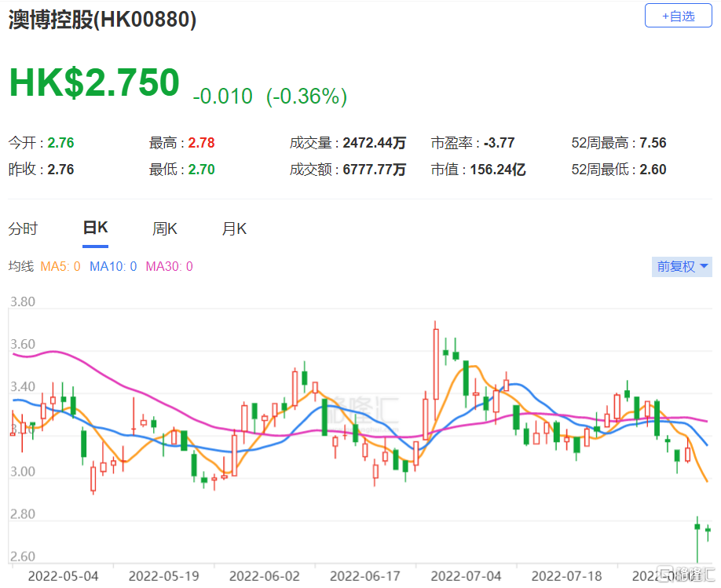Click the MA30 indicator label
721x588 pixels.
[169, 266]
